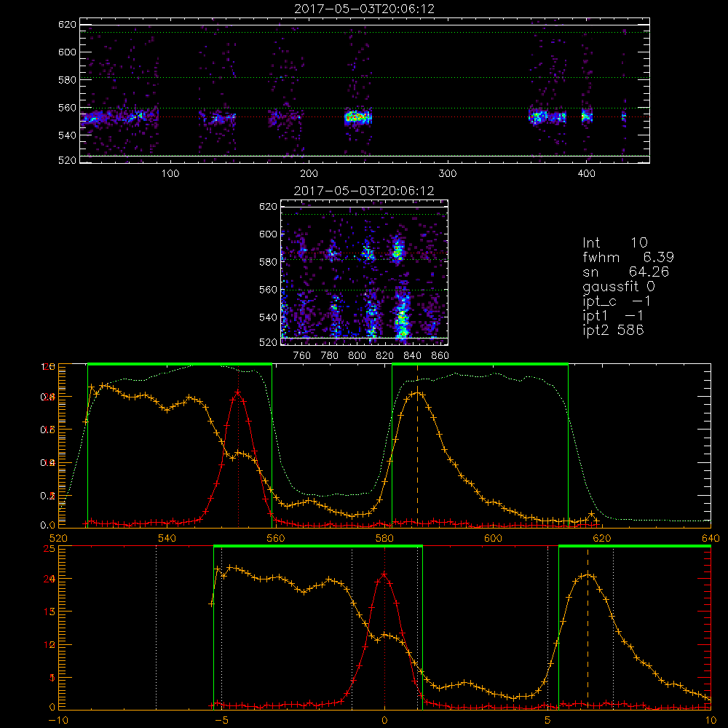This screenshot has height=728, width=728.
Task: Click x-axis label 840 of middle image
Action: coord(412,356)
